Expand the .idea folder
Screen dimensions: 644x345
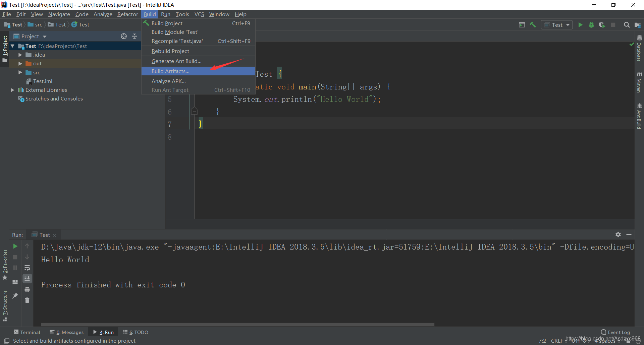20,55
